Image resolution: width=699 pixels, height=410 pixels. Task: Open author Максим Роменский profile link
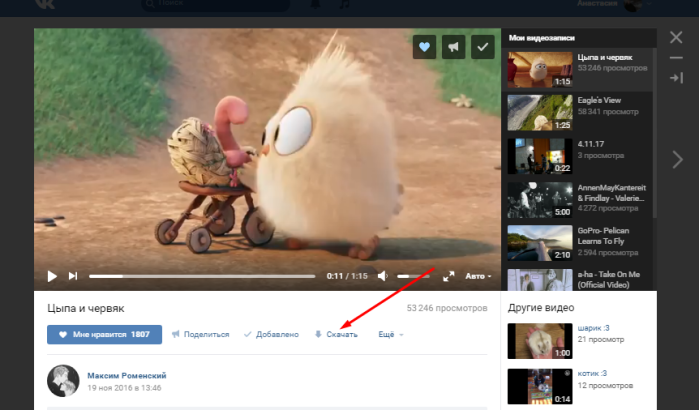point(127,376)
